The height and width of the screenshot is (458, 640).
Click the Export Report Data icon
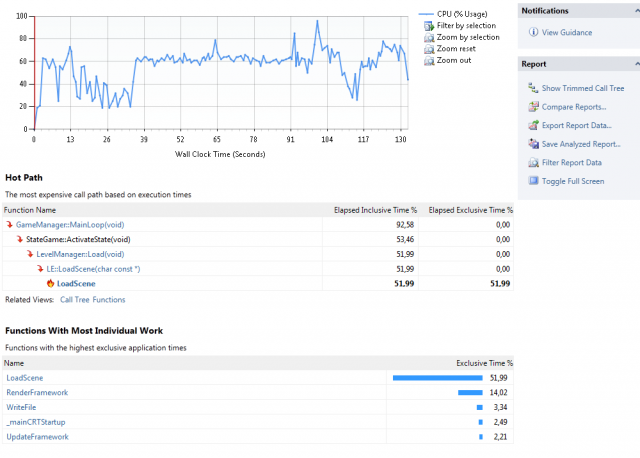tap(532, 126)
